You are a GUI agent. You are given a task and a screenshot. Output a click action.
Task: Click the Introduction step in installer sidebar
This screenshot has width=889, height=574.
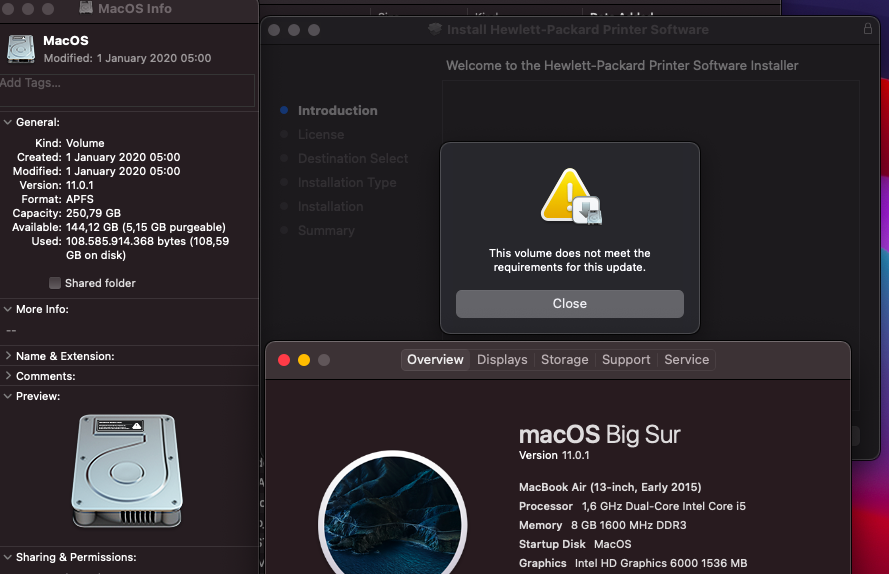337,111
